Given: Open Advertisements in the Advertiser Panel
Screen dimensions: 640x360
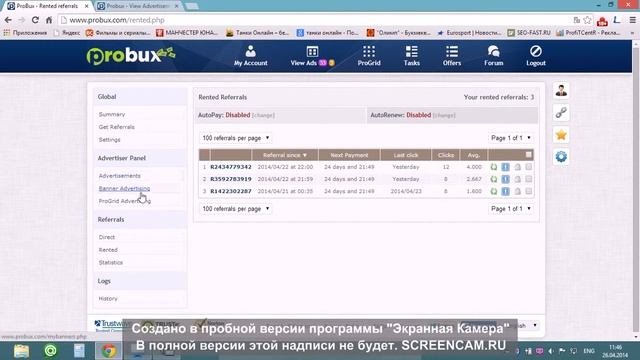Looking at the screenshot, I should 120,176.
